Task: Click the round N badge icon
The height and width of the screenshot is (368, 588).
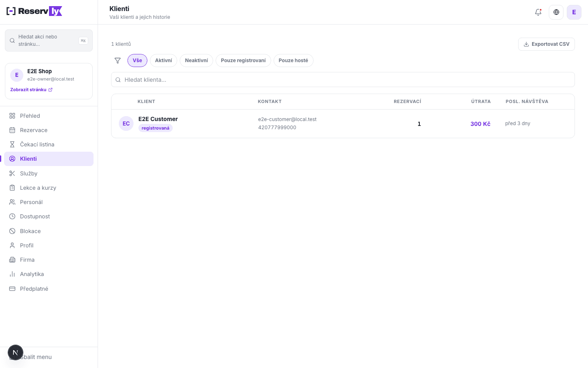Action: tap(16, 352)
